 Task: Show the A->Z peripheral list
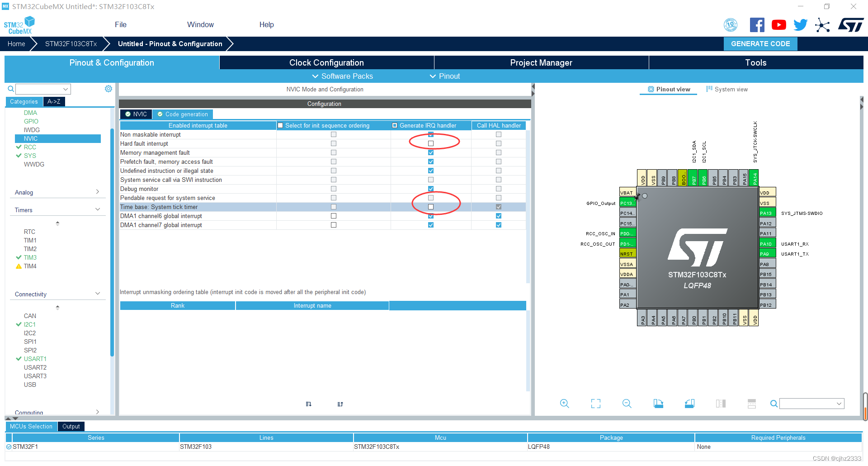(54, 101)
